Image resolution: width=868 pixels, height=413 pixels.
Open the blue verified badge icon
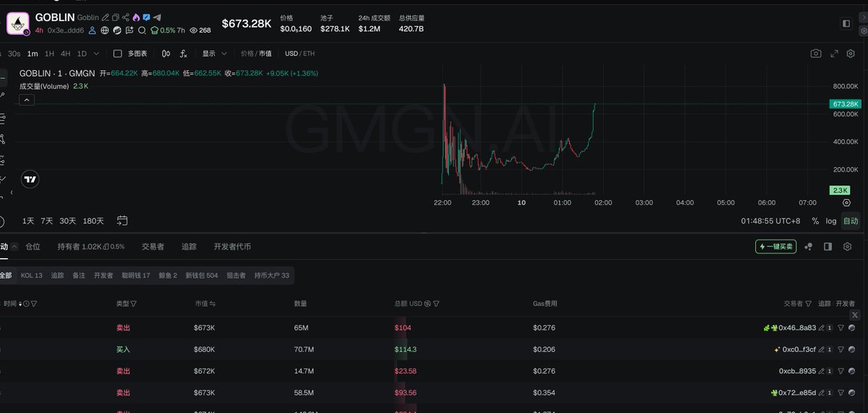pyautogui.click(x=146, y=17)
